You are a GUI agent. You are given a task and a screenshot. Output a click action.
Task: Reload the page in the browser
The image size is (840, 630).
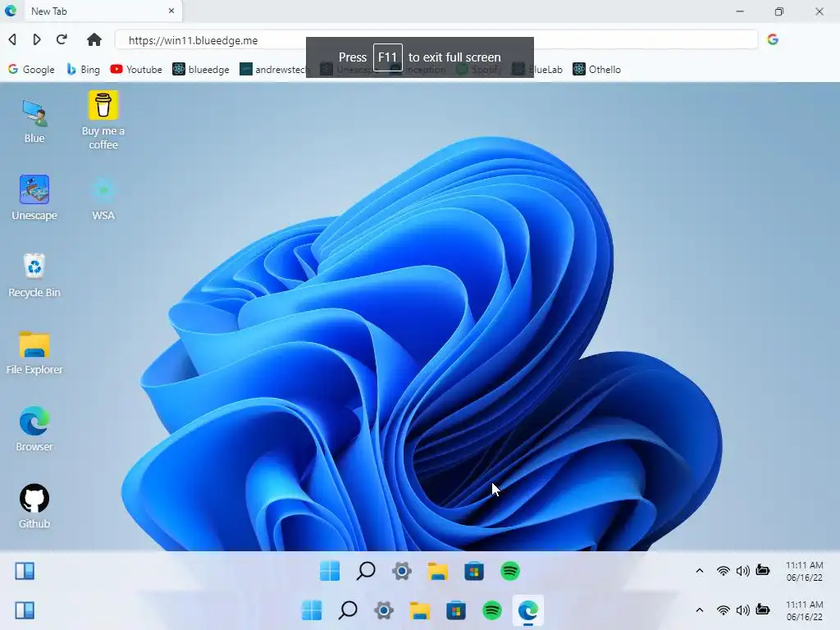click(x=62, y=39)
